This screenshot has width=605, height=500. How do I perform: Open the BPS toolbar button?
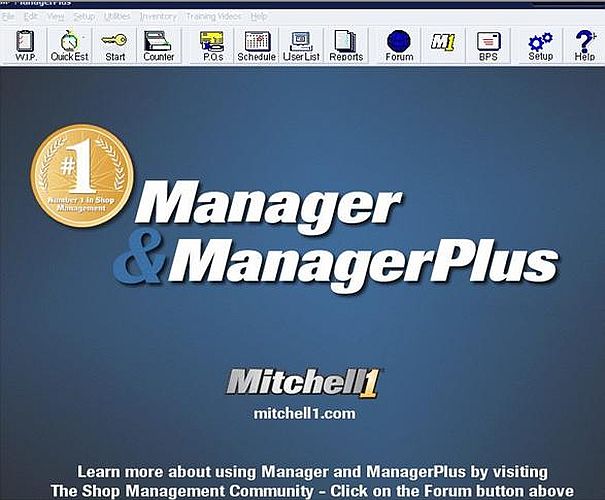488,46
